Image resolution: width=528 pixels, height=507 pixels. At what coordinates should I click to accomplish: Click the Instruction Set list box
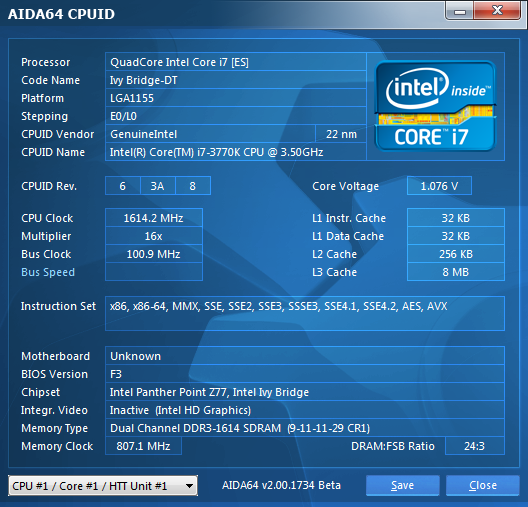coord(305,313)
